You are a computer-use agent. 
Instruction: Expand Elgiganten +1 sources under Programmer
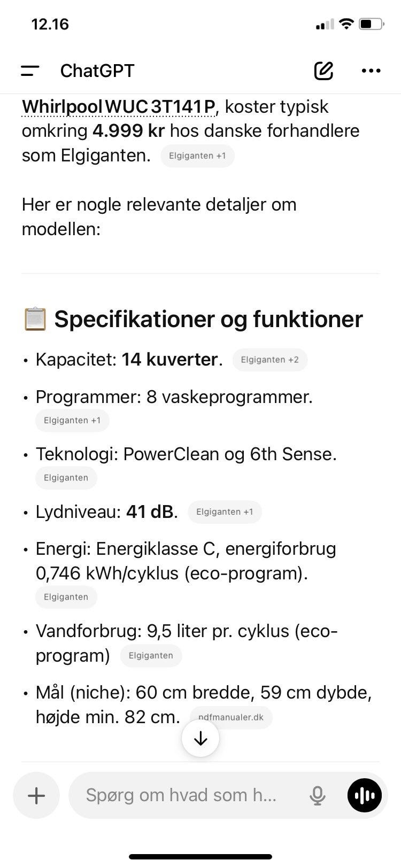tap(72, 421)
